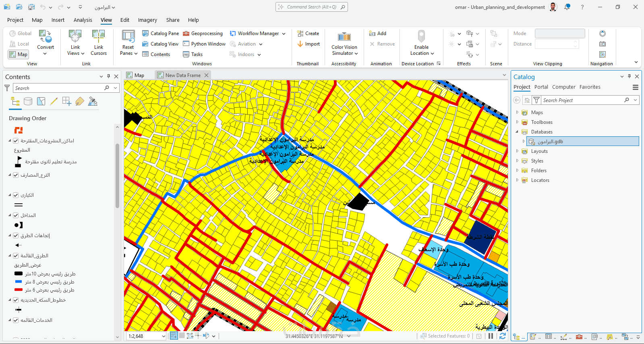This screenshot has height=344, width=644.
Task: Click Contents button in Windows group
Action: pyautogui.click(x=156, y=54)
